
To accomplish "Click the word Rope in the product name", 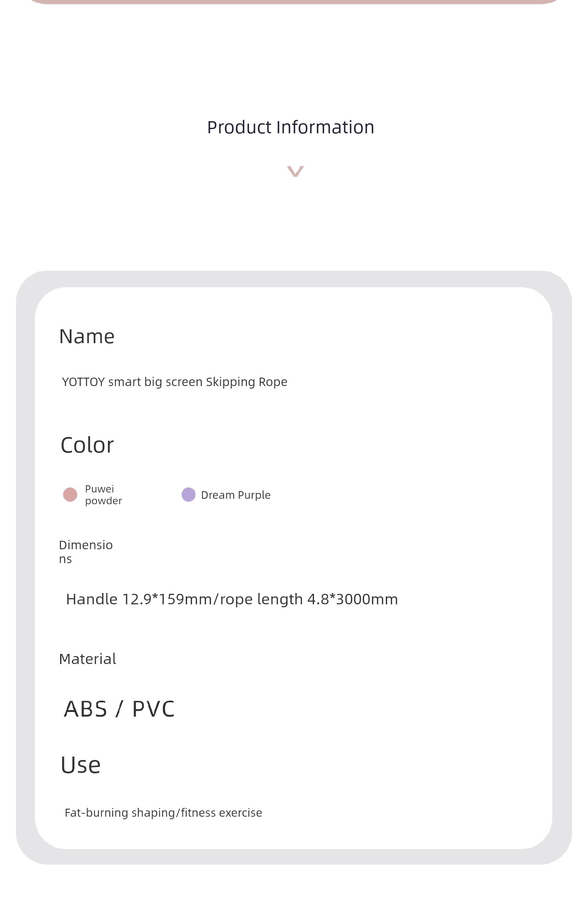I will 273,382.
